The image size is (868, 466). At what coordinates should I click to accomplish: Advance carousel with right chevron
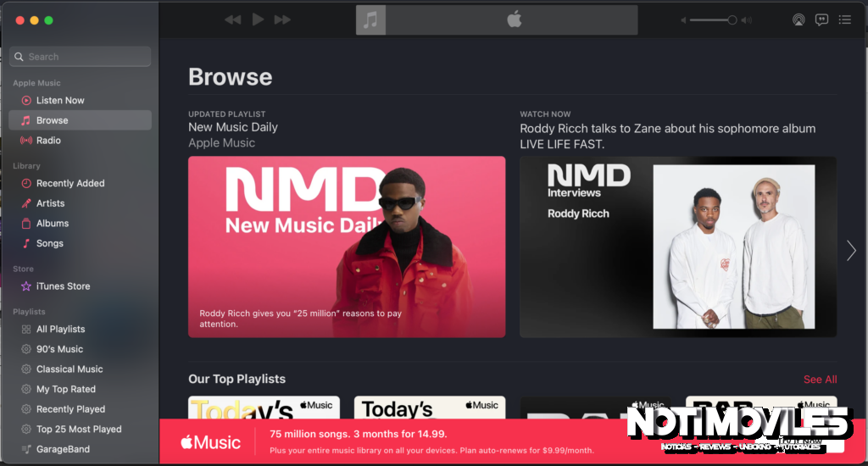pyautogui.click(x=851, y=250)
